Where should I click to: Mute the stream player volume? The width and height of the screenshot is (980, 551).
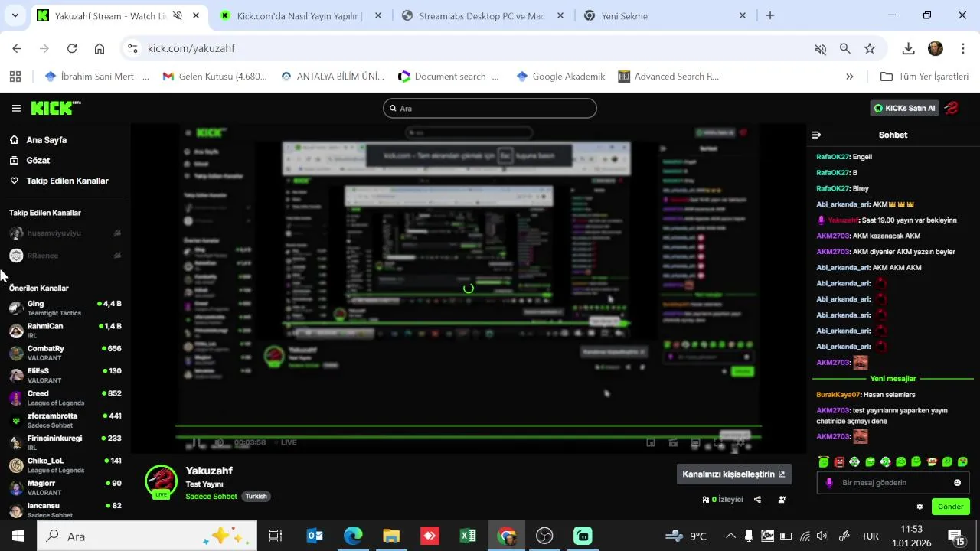coord(218,442)
